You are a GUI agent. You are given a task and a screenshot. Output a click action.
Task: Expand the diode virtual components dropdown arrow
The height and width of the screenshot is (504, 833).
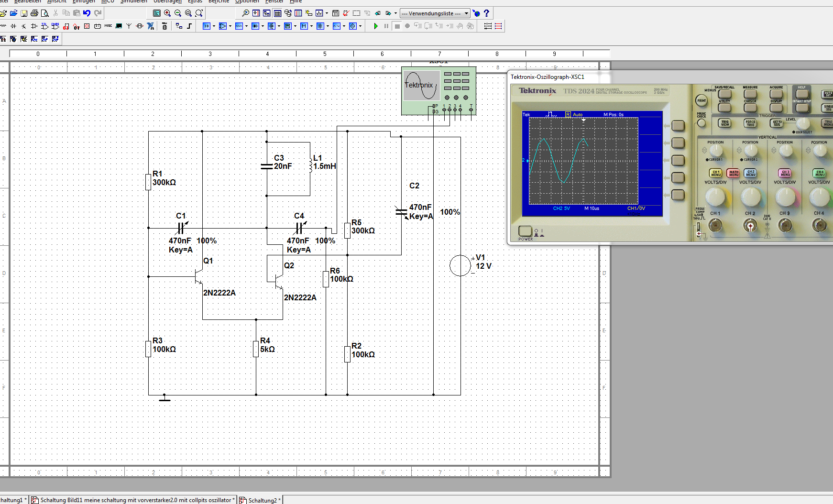(x=263, y=26)
